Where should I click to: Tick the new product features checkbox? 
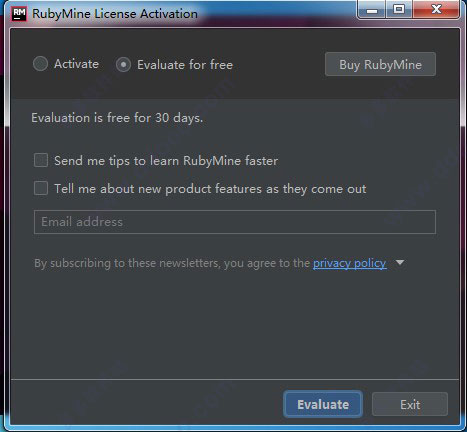(x=41, y=188)
